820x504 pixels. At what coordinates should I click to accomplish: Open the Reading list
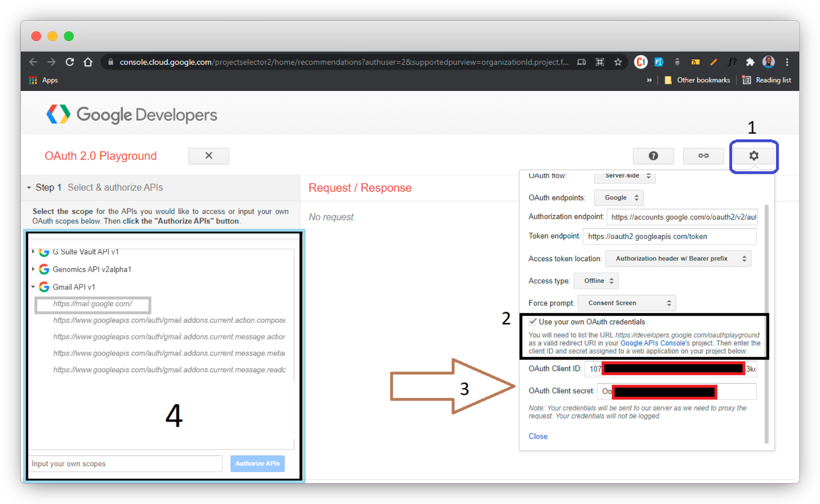[x=767, y=80]
